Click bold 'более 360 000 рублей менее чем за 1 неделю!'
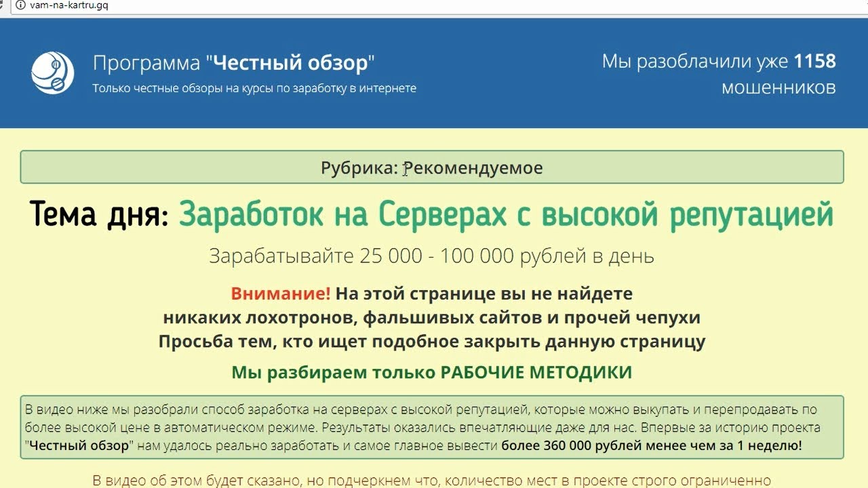Viewport: 868px width, 488px height. [652, 446]
